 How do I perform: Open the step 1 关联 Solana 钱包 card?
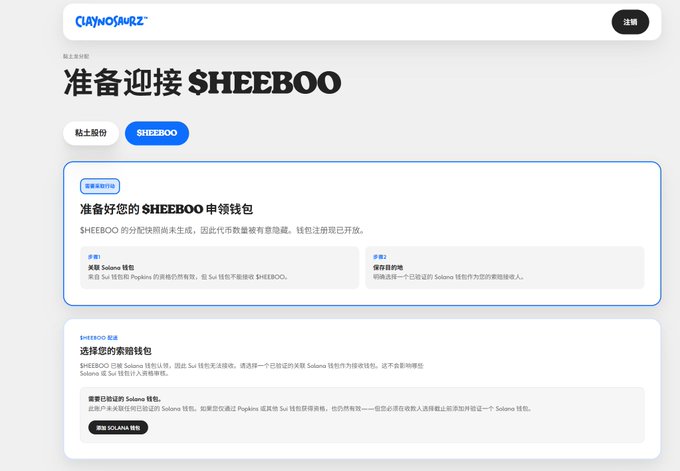[219, 268]
